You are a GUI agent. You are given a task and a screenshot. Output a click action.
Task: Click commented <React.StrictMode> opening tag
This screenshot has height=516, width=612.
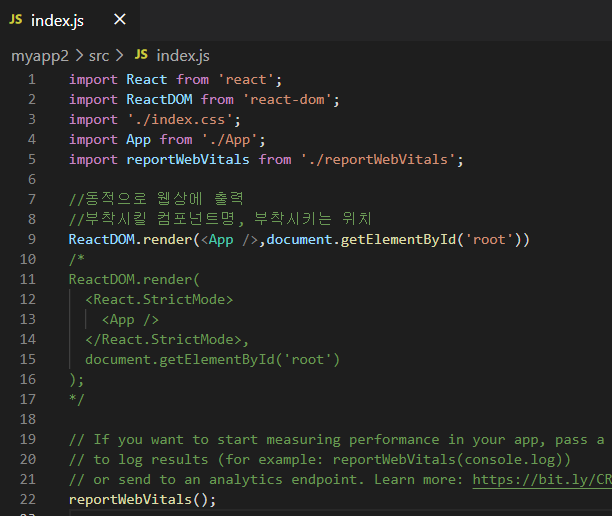pyautogui.click(x=159, y=299)
